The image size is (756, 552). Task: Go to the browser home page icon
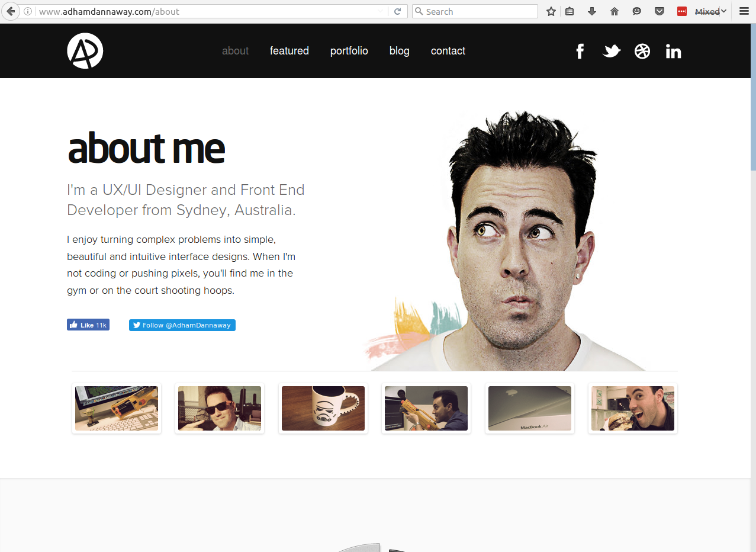[x=615, y=11]
